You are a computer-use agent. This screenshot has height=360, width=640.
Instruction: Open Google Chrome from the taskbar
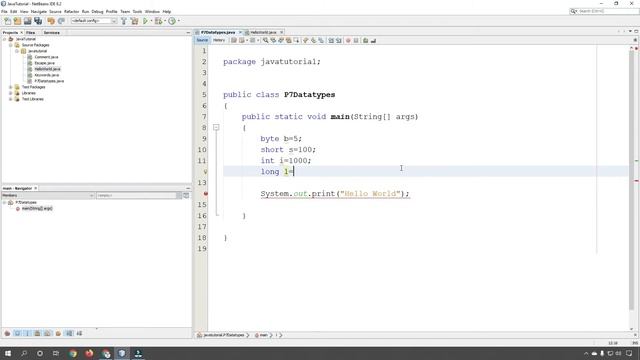(x=73, y=353)
